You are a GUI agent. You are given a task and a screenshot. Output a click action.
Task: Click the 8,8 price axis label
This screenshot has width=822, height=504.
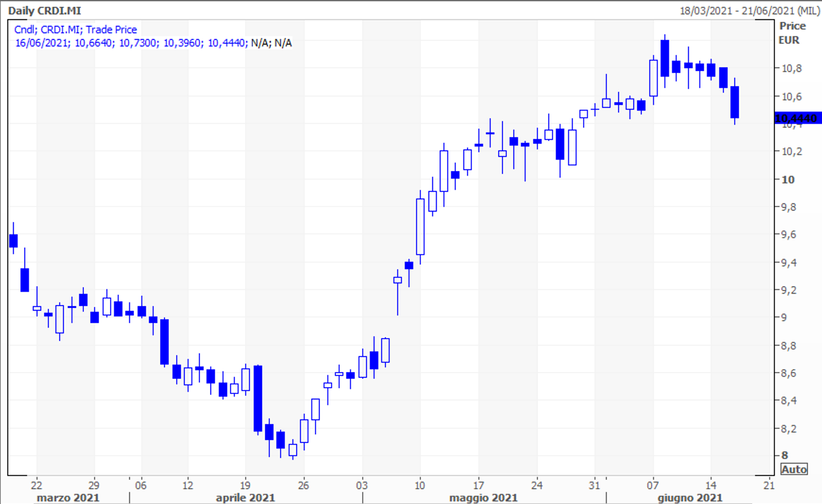(x=789, y=346)
